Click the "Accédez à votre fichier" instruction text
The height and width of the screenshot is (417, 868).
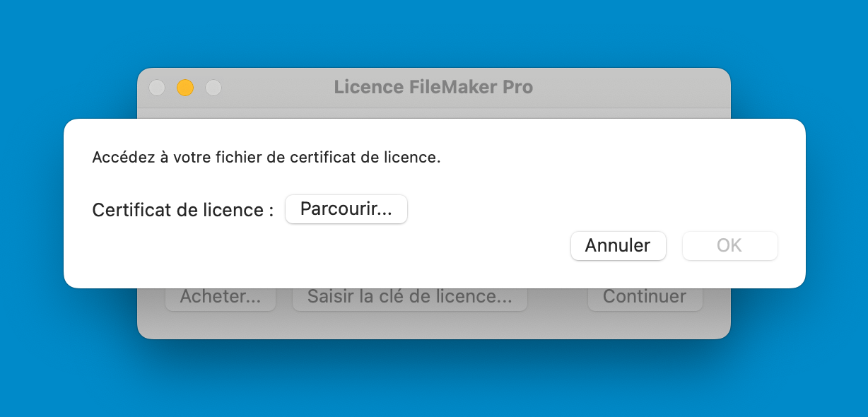click(x=266, y=157)
